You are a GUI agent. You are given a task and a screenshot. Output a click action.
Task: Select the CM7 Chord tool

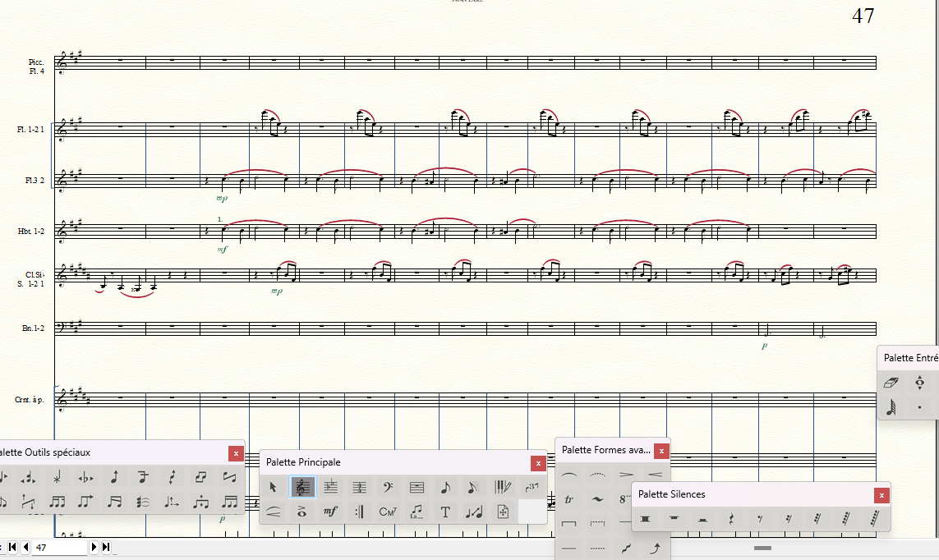point(388,512)
